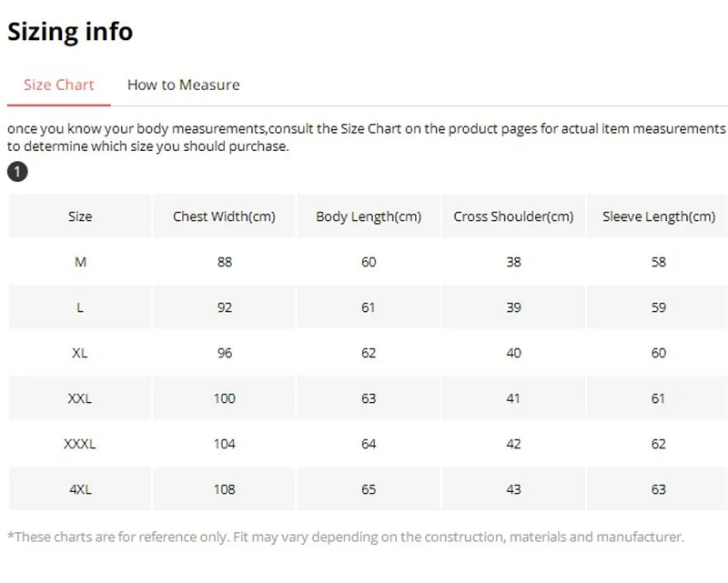Viewport: 728px width, 583px height.
Task: Click the Sleeve Length(cm) column header
Action: (659, 216)
